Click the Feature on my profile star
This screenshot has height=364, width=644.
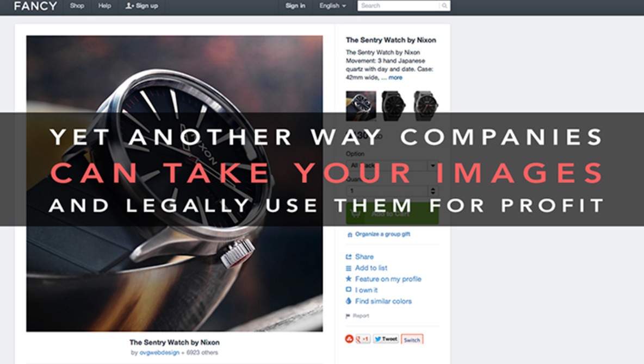(349, 279)
